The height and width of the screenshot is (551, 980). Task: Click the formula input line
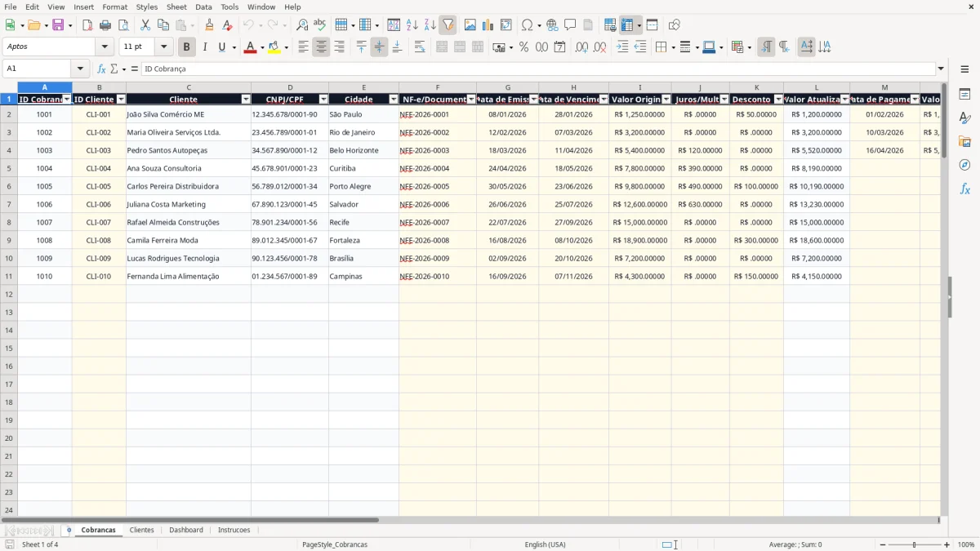537,69
